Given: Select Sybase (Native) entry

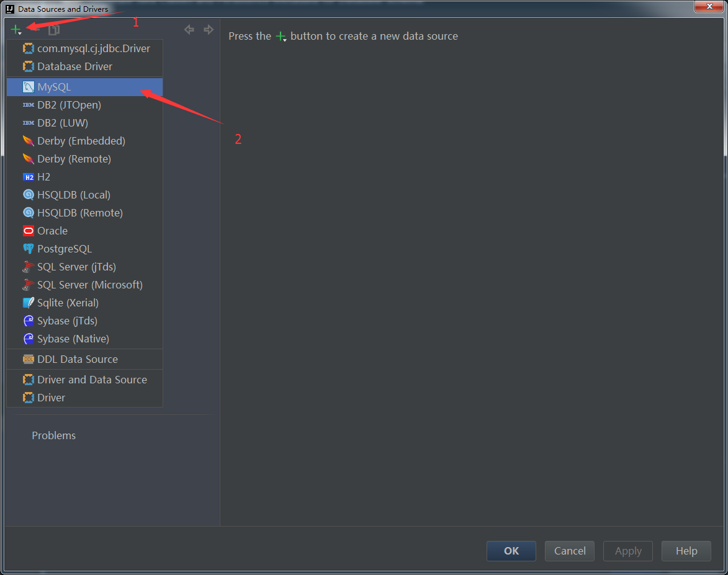Looking at the screenshot, I should point(85,339).
